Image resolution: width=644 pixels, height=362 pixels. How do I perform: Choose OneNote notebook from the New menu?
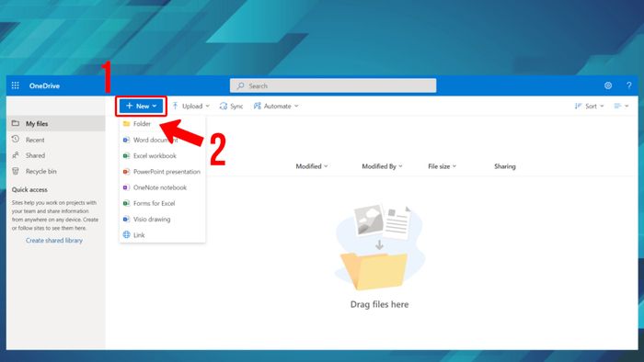pyautogui.click(x=162, y=187)
